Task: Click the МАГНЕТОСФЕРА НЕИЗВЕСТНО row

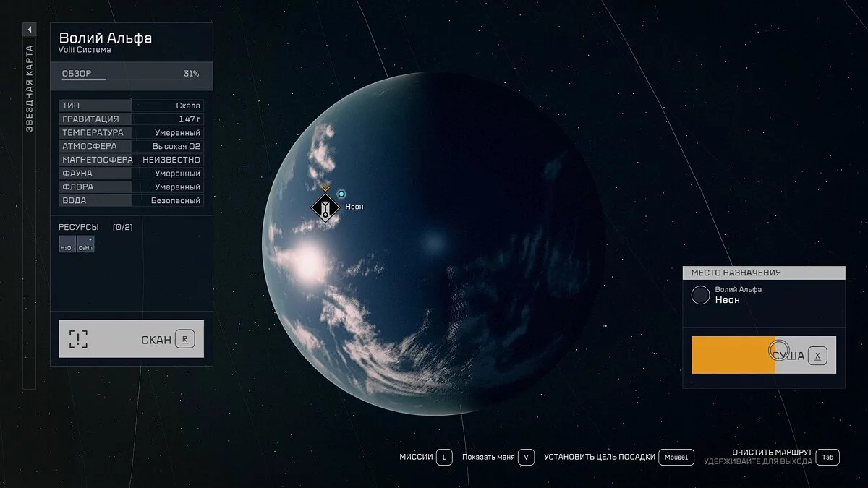Action: pyautogui.click(x=132, y=160)
